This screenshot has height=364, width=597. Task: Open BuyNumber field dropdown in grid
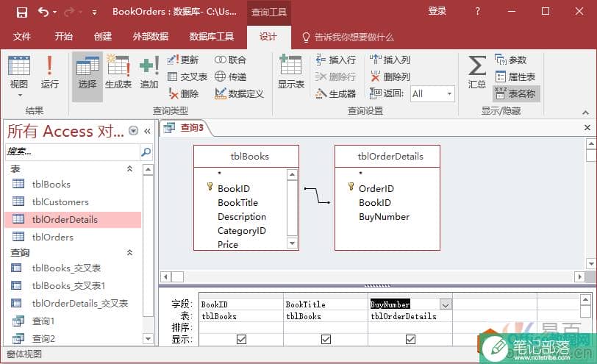(x=446, y=304)
